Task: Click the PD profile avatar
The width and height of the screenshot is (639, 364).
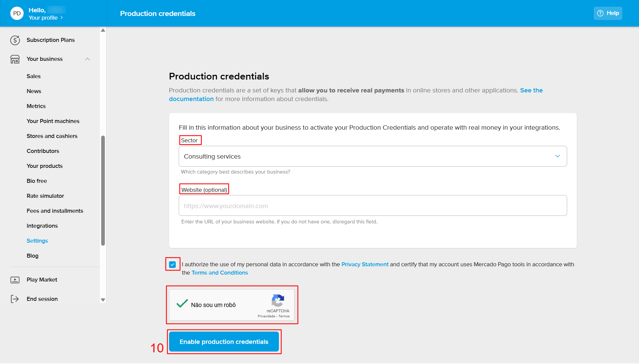Action: [17, 13]
